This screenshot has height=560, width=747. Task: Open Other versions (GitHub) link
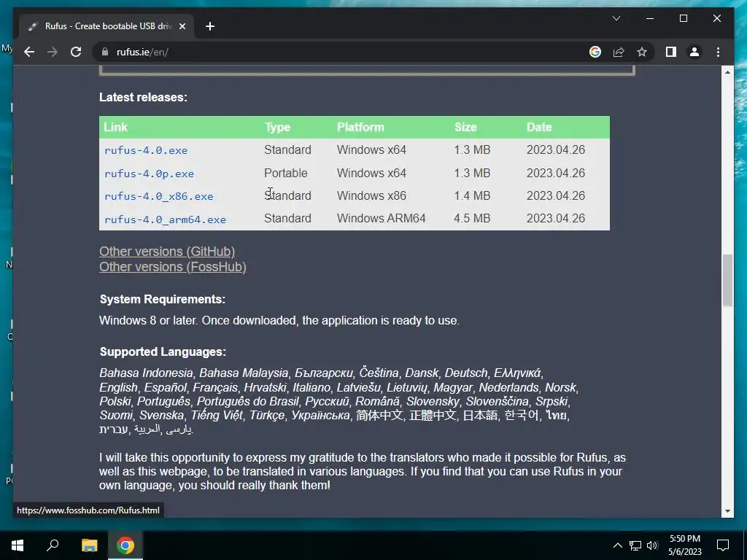(x=167, y=251)
